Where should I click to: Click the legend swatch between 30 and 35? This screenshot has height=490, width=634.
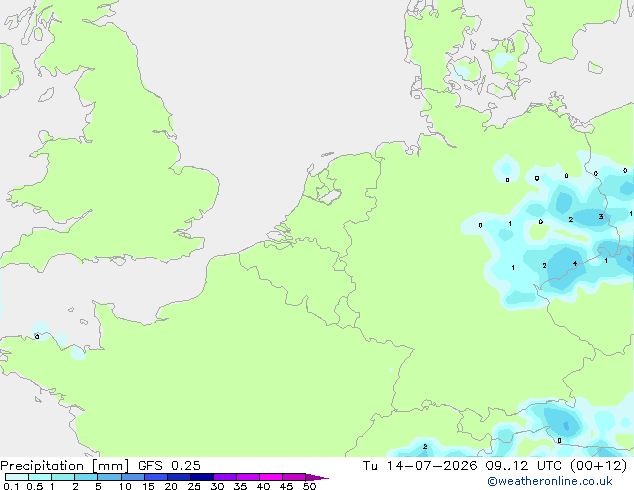point(224,477)
